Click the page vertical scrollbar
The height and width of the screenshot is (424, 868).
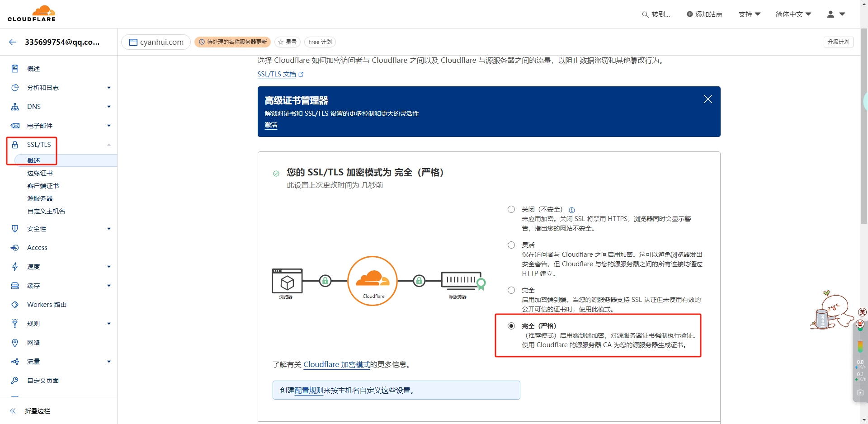pos(864,127)
